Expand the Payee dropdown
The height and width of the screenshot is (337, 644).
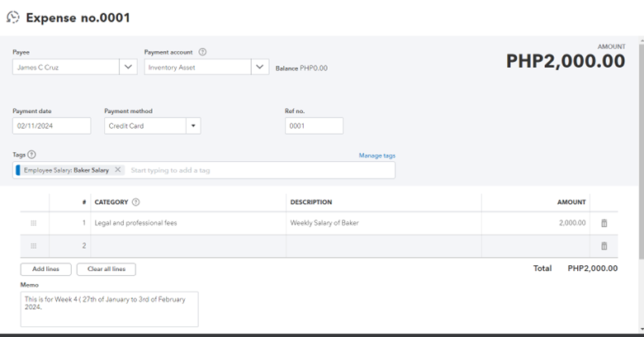(128, 68)
